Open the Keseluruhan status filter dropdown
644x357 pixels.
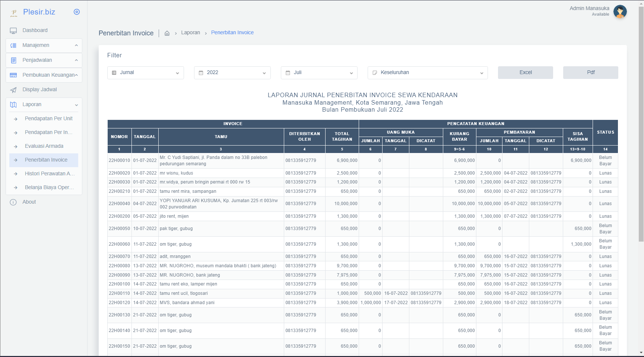(x=427, y=73)
